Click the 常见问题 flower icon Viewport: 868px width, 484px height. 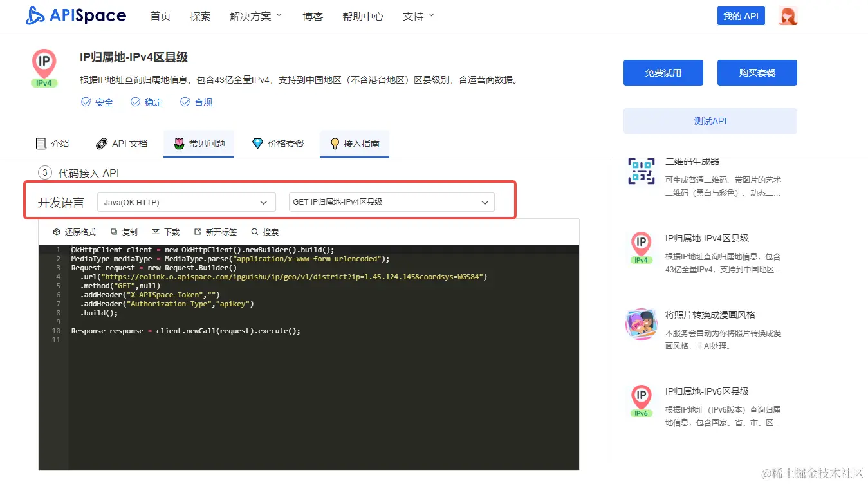tap(179, 144)
